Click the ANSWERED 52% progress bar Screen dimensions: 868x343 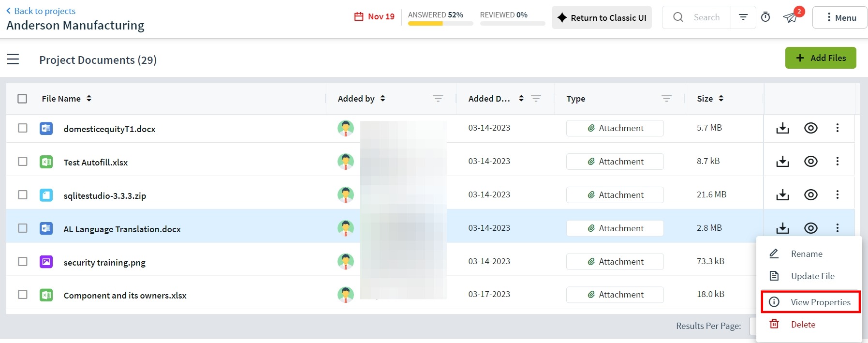(x=441, y=23)
